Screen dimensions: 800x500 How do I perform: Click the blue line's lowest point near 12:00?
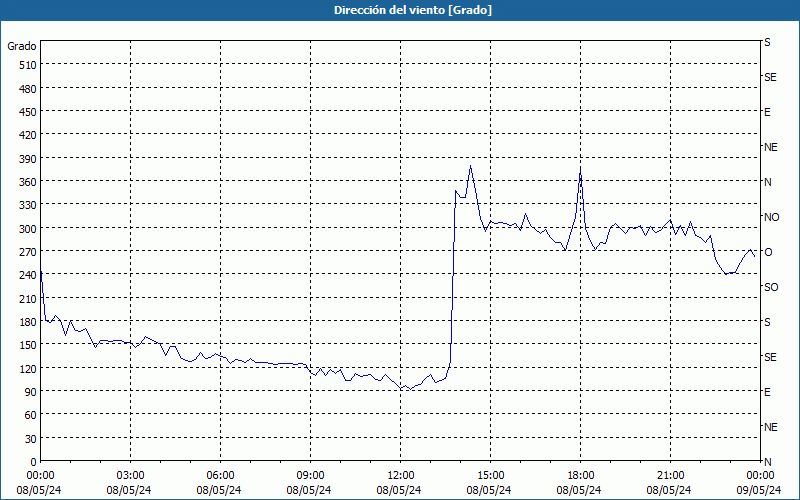pos(401,390)
